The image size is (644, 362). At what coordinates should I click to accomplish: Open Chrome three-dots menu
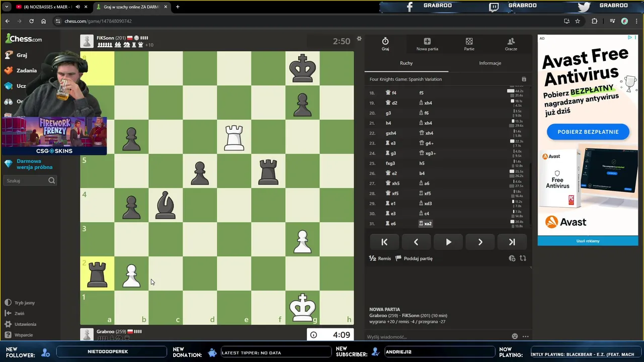(x=636, y=21)
